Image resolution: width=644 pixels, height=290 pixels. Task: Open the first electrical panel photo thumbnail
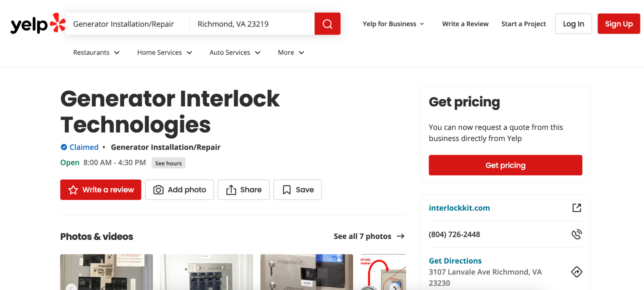coord(107,272)
